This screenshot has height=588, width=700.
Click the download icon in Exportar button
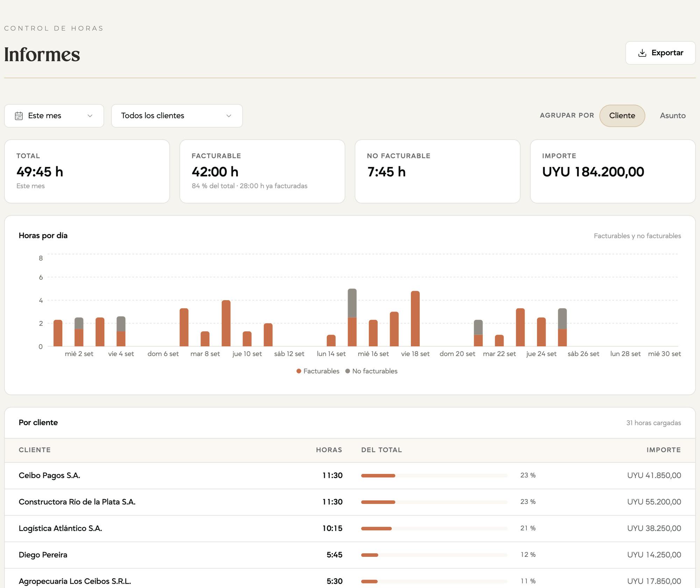(x=642, y=53)
